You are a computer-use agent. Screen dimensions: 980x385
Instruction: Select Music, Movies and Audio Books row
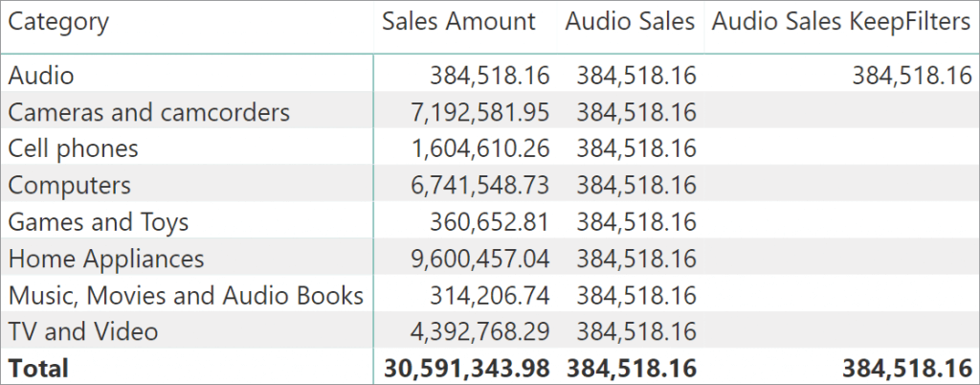click(x=186, y=295)
